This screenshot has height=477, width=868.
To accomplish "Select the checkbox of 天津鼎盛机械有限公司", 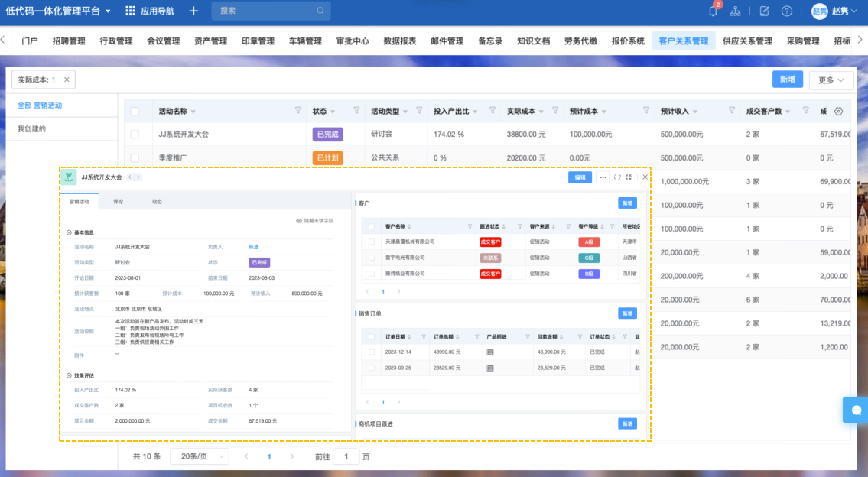I will point(371,243).
